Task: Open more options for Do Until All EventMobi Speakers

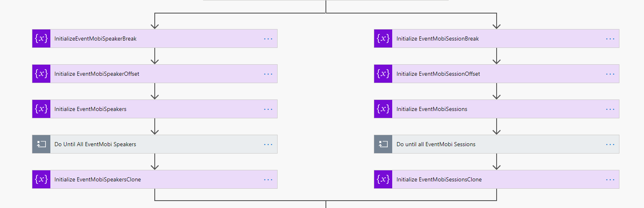Action: (268, 145)
